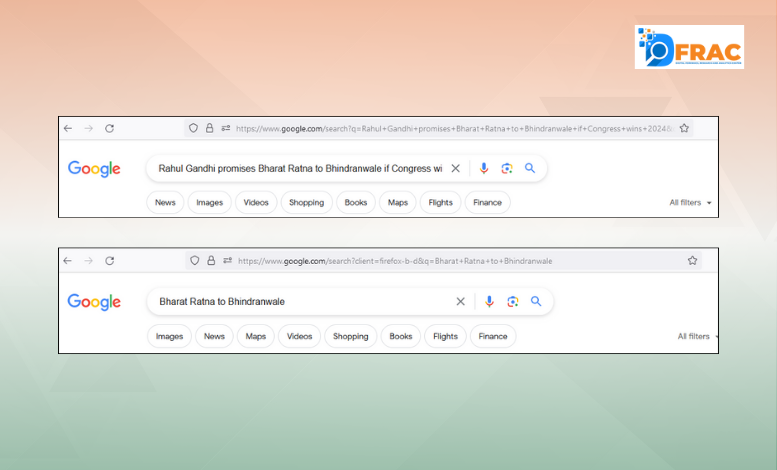Screen dimensions: 777x470
Task: Select Flights tab in top search results
Action: pos(441,202)
